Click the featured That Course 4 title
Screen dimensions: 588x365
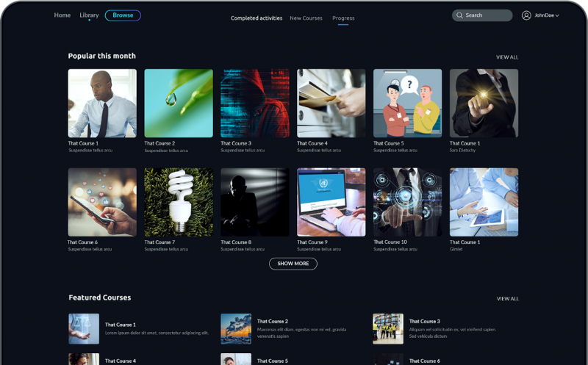(x=121, y=361)
